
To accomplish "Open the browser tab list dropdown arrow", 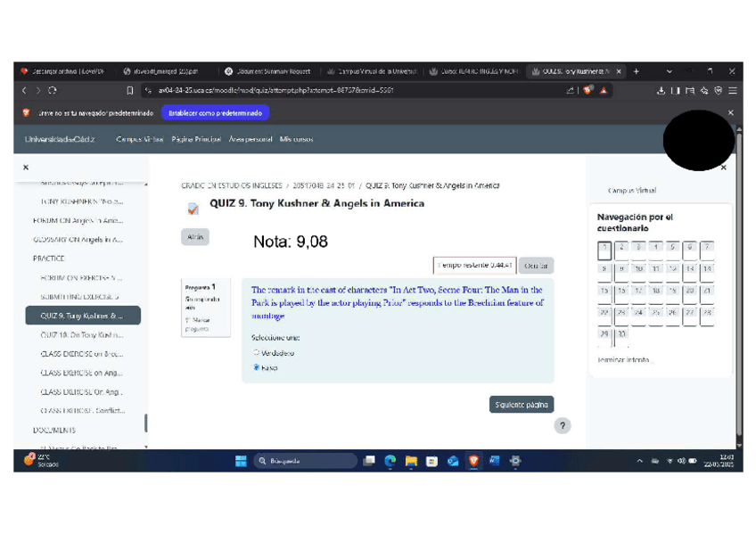I will [670, 71].
